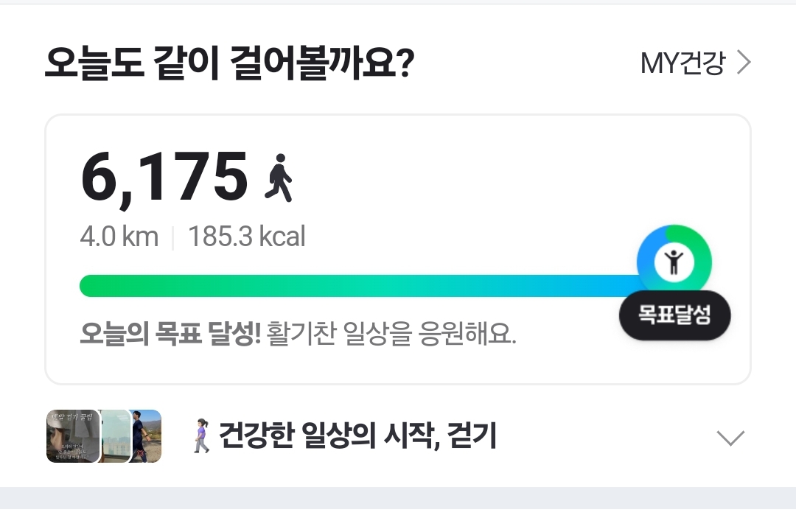
Task: Tap the walking person icon beside 6,175
Action: click(279, 178)
